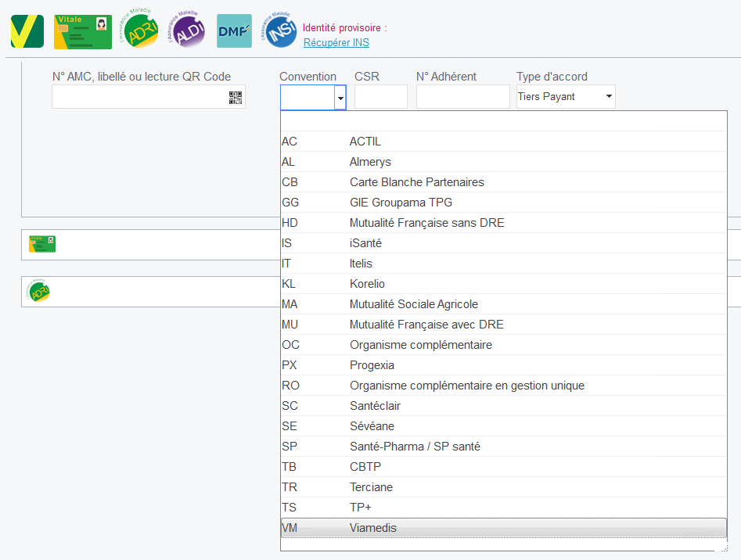Click the green V logo icon
The width and height of the screenshot is (741, 560).
27,31
